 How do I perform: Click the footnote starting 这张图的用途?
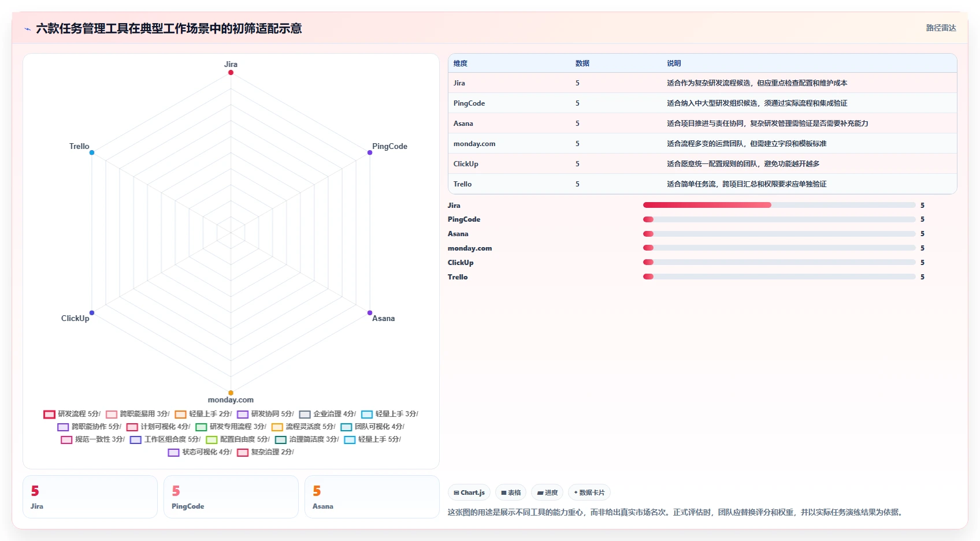pyautogui.click(x=677, y=512)
